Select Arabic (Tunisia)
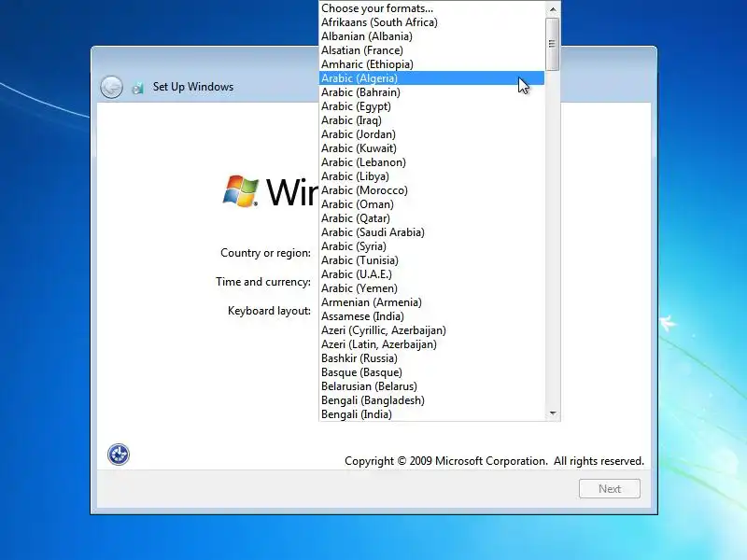Screen dimensions: 747x560 click(431, 260)
